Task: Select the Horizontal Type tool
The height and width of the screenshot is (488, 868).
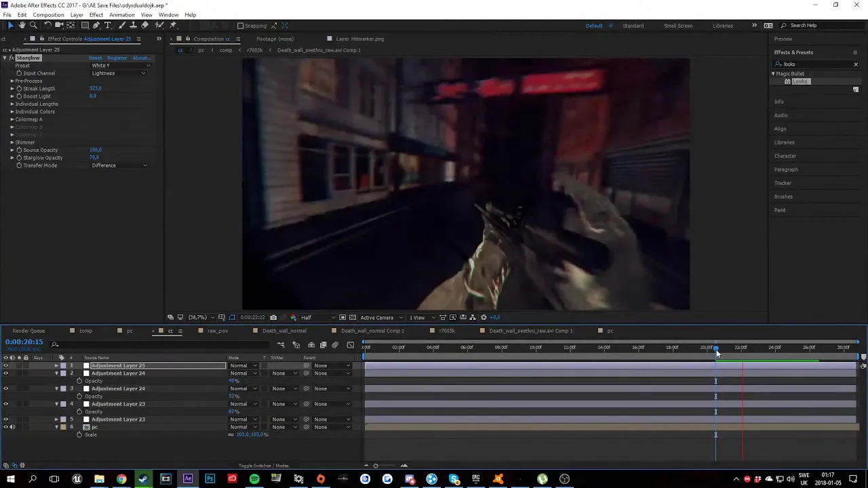Action: (x=108, y=25)
